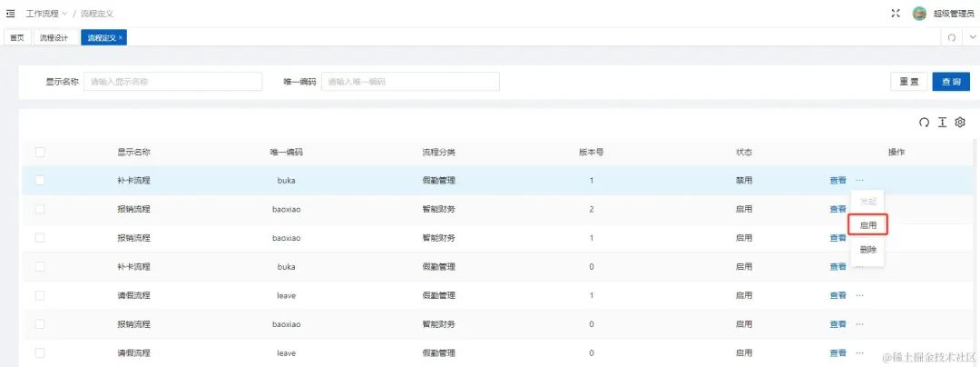
Task: Click the 重置 reset button
Action: [908, 81]
